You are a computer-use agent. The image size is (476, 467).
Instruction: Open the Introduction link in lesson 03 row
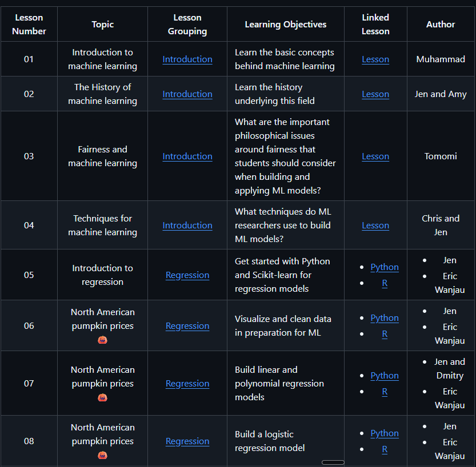pyautogui.click(x=187, y=156)
